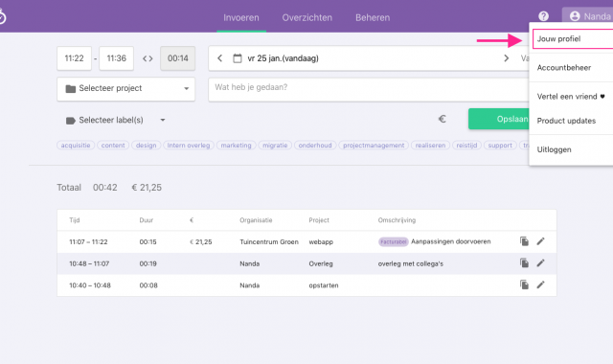The height and width of the screenshot is (364, 613).
Task: Toggle the euro billable icon
Action: (443, 119)
